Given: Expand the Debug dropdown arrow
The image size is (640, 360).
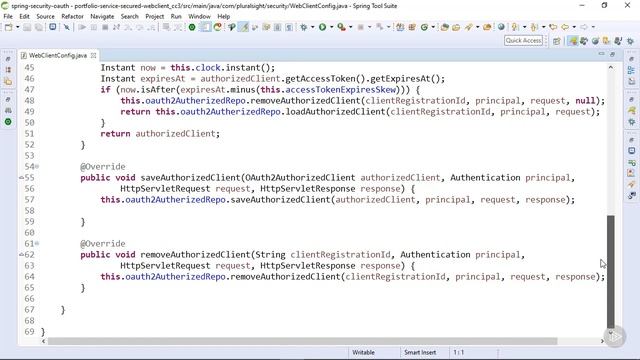Looking at the screenshot, I should 313,27.
